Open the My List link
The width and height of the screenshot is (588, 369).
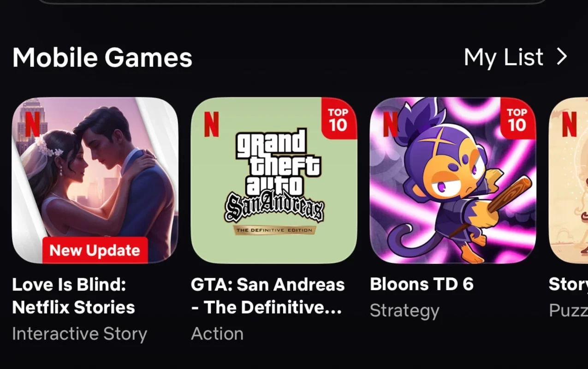pos(504,58)
